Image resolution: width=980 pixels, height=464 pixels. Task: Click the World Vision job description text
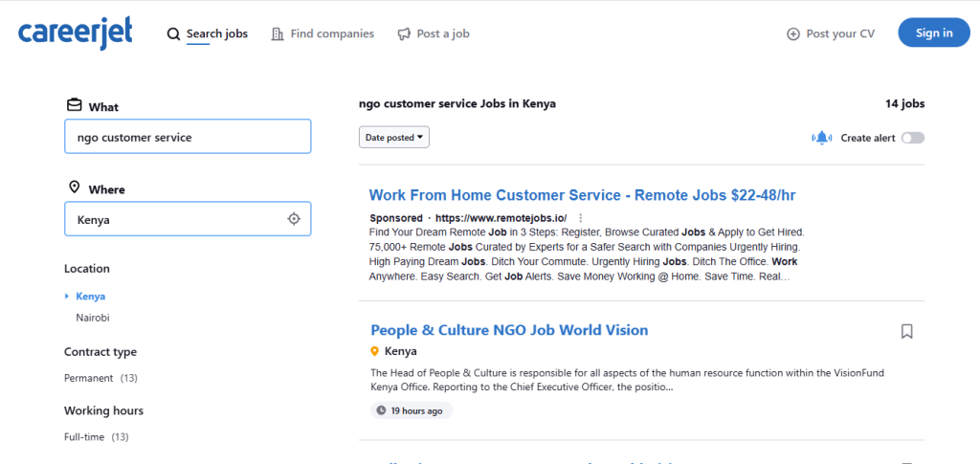click(628, 380)
